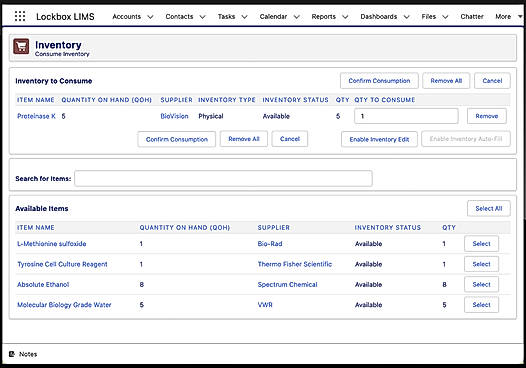Open the Bio-Rad supplier link
526x368 pixels.
(270, 244)
